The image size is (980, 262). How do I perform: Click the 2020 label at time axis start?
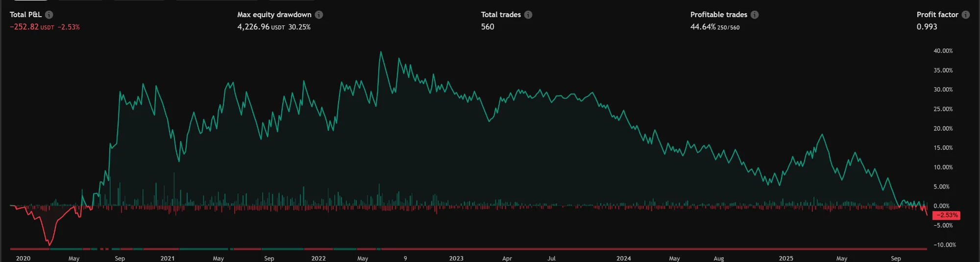[x=23, y=258]
